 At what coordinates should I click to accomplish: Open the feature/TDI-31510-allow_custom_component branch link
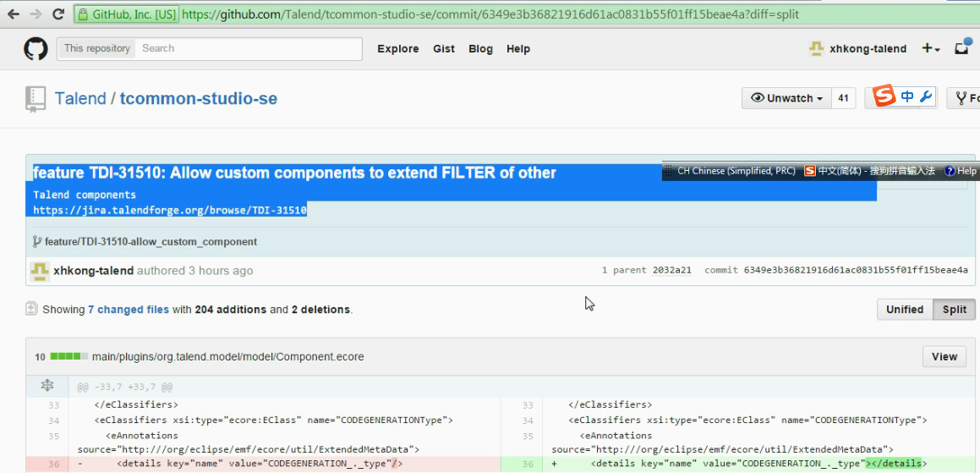[x=151, y=241]
